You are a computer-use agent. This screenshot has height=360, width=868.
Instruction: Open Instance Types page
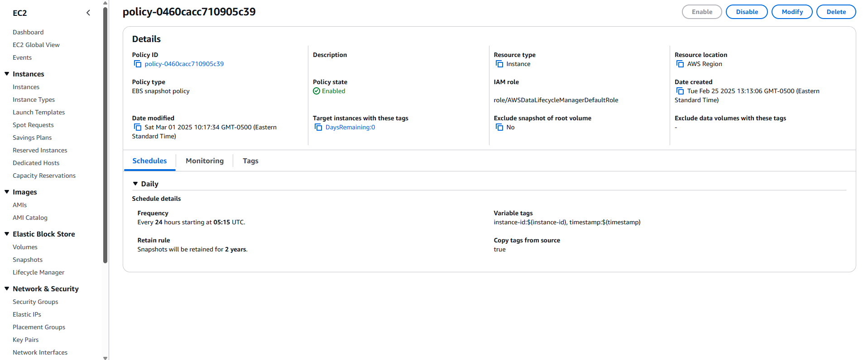click(x=34, y=99)
